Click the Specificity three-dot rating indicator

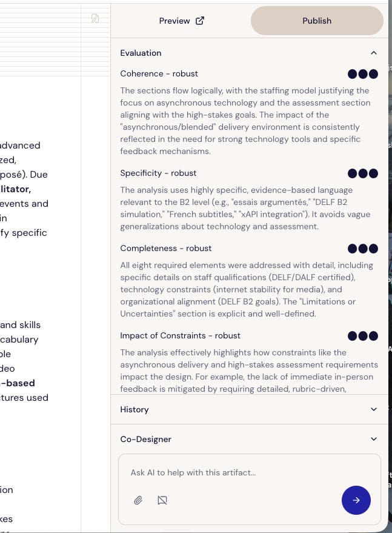(363, 173)
